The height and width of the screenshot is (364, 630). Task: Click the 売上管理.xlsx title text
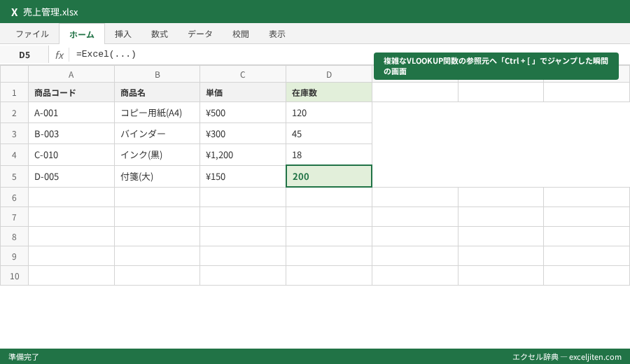(50, 12)
